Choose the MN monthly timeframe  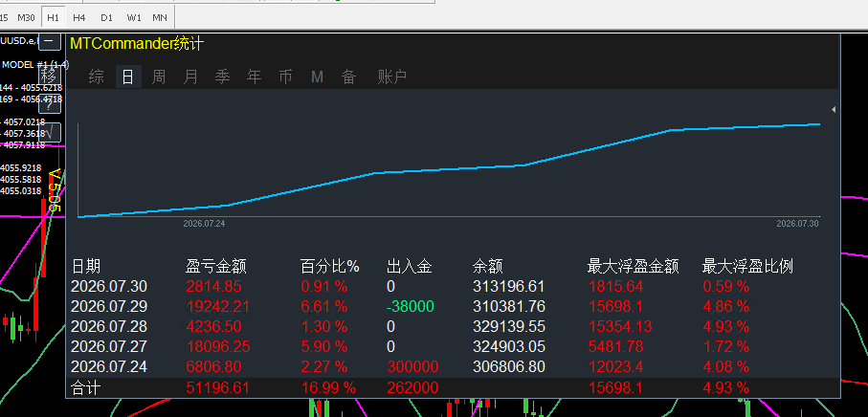(160, 18)
